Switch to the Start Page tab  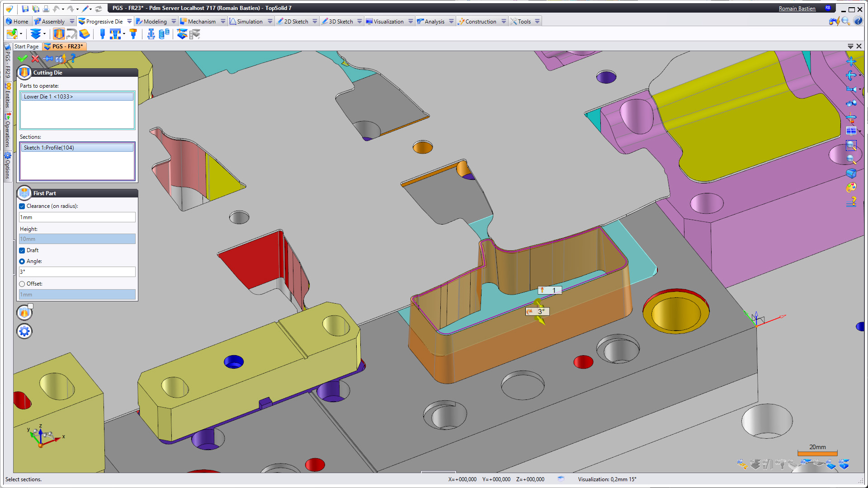point(26,46)
